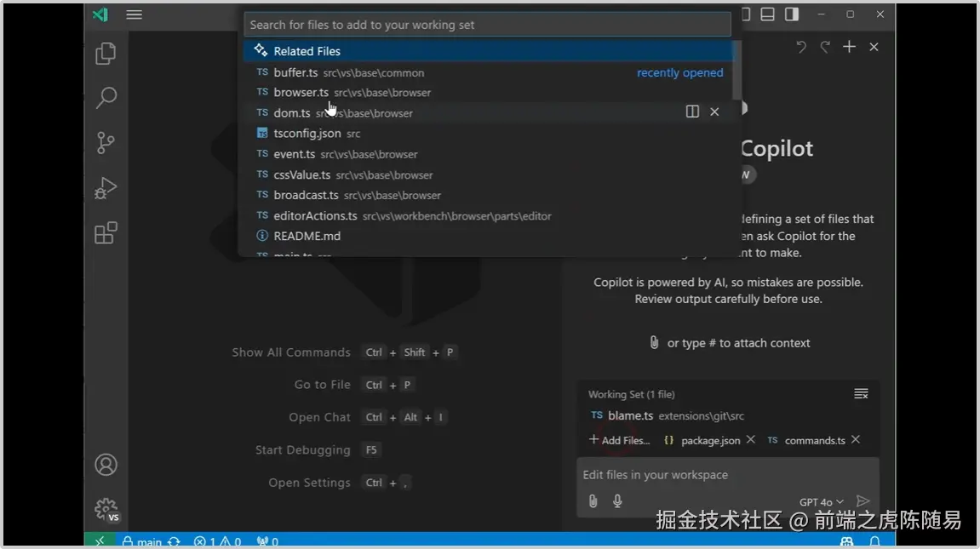
Task: Attach context with the paperclip in chat input
Action: [593, 500]
